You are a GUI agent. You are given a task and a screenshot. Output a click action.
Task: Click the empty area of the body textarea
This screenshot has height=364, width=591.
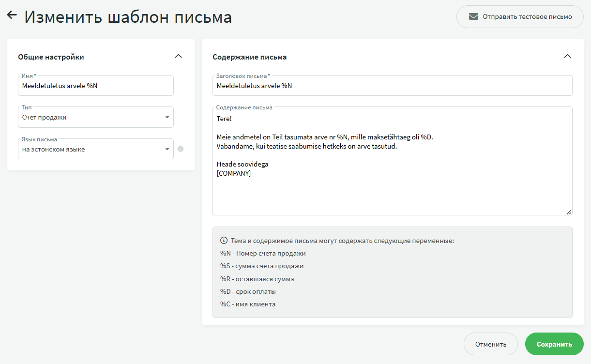coord(392,196)
